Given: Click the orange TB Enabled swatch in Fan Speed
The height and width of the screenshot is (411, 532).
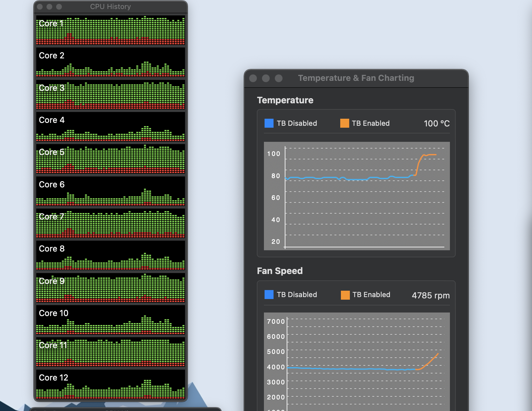Looking at the screenshot, I should [x=345, y=295].
